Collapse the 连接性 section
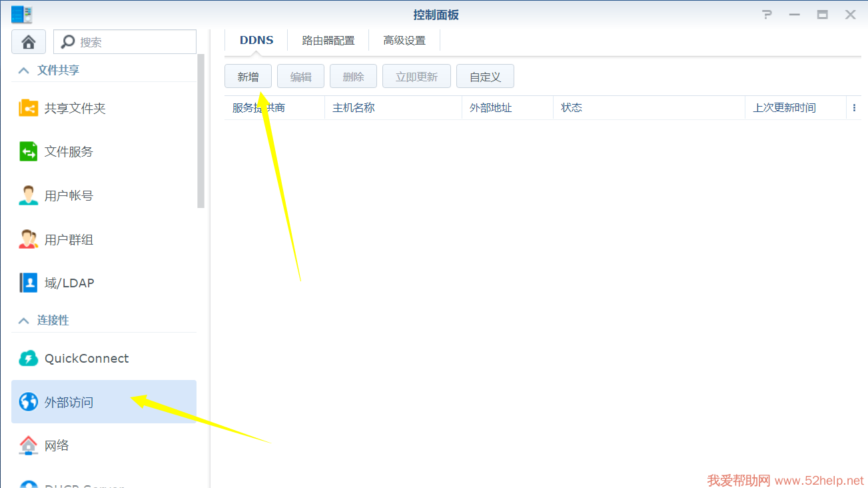Image resolution: width=868 pixels, height=488 pixels. pos(24,321)
